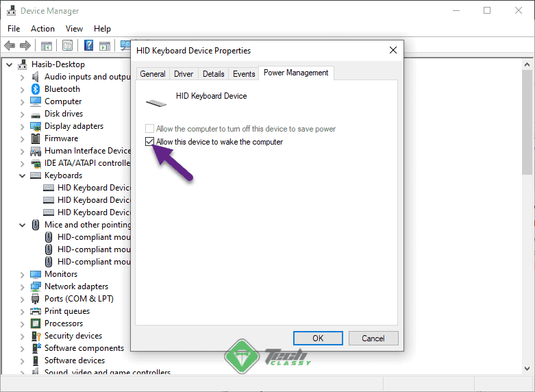535x392 pixels.
Task: Click Show/Hide Action Pane toolbar icon
Action: coord(105,45)
